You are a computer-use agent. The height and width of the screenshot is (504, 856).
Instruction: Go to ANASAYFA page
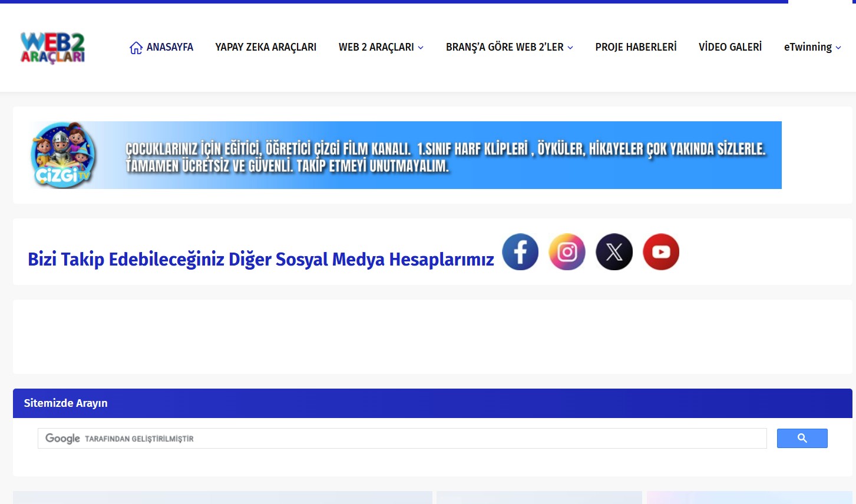click(x=171, y=47)
